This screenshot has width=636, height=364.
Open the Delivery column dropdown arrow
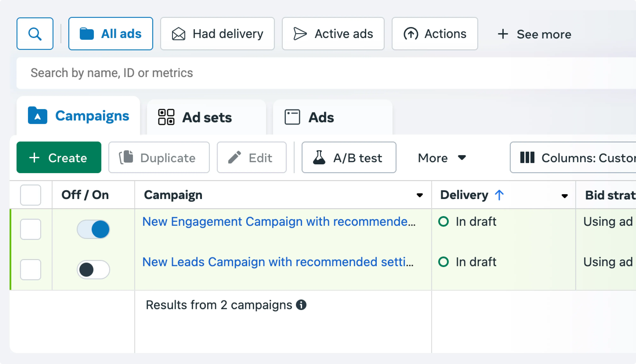point(564,196)
